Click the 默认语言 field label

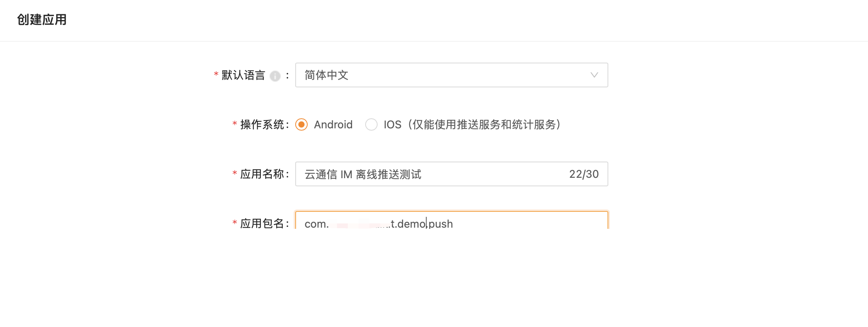point(243,75)
